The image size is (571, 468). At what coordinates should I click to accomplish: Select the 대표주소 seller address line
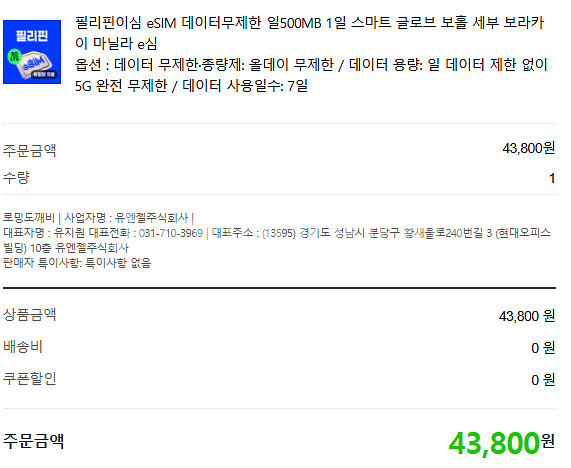277,240
